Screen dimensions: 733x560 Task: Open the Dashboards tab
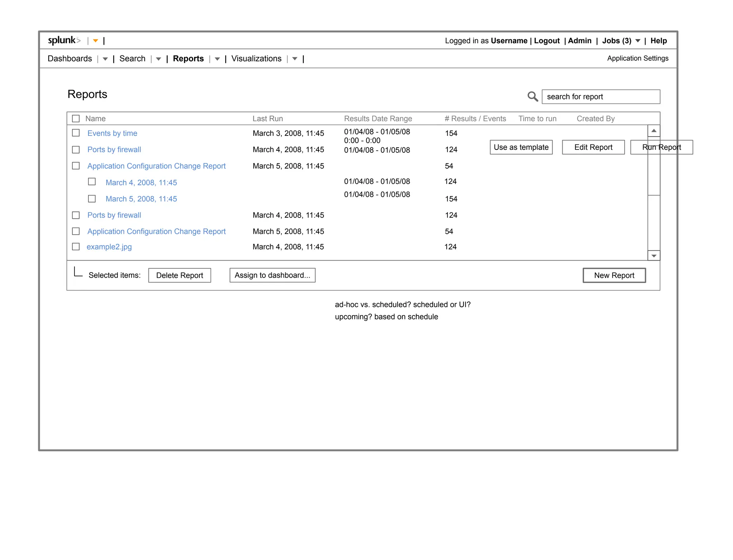70,59
